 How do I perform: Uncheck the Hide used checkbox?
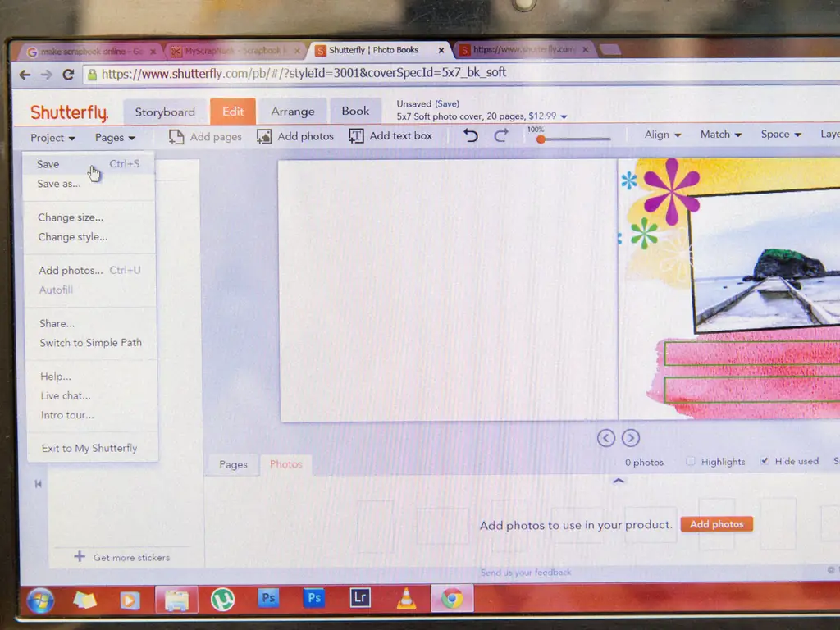(765, 461)
